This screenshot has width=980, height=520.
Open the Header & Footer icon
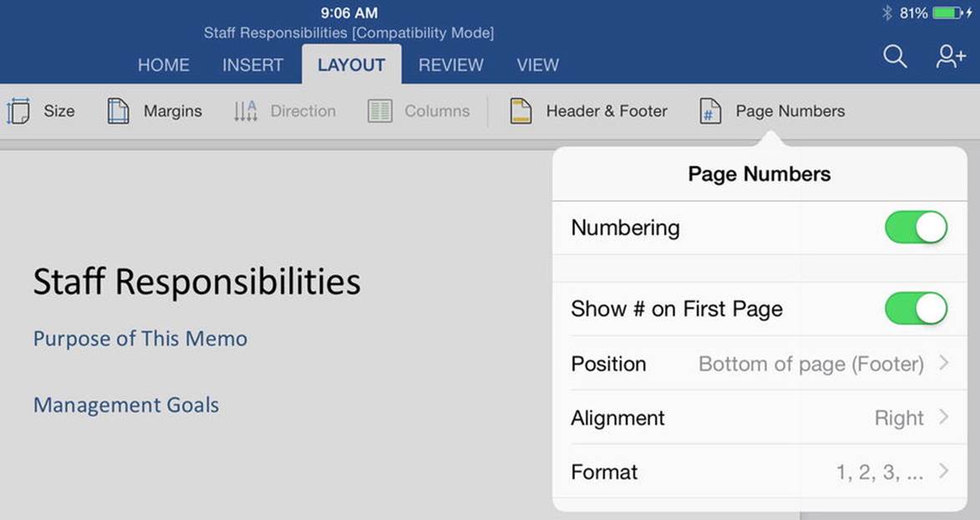(520, 111)
